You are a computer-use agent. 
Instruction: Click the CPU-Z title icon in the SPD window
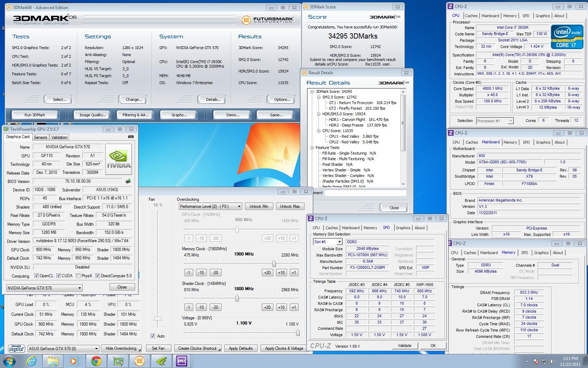click(x=311, y=218)
